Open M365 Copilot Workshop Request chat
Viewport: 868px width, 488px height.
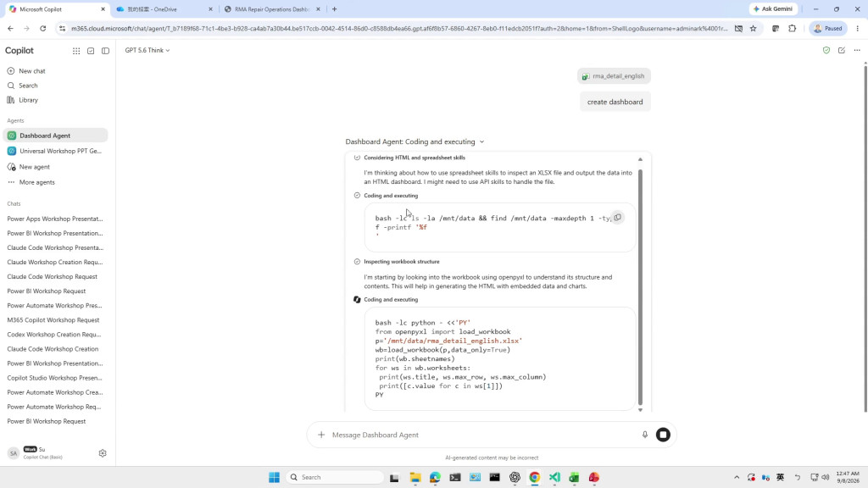55,319
